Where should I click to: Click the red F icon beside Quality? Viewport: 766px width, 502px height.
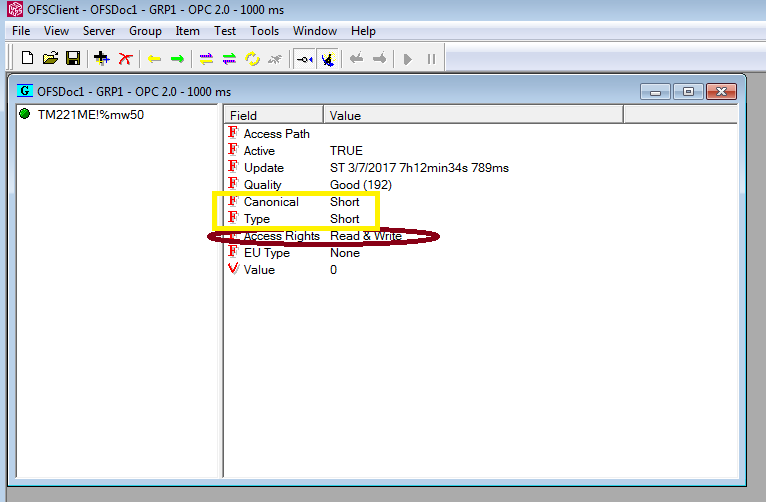tap(233, 184)
